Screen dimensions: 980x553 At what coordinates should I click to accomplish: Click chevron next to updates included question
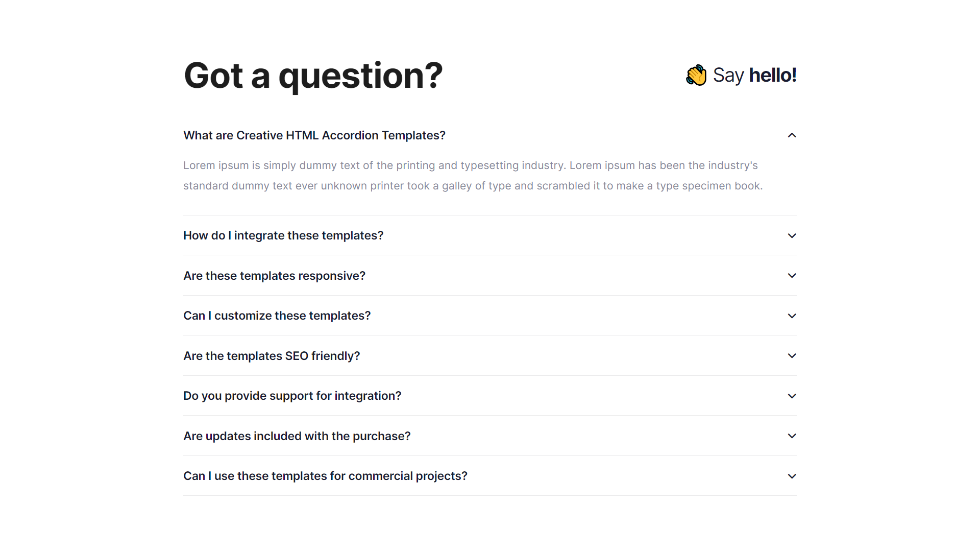point(792,436)
